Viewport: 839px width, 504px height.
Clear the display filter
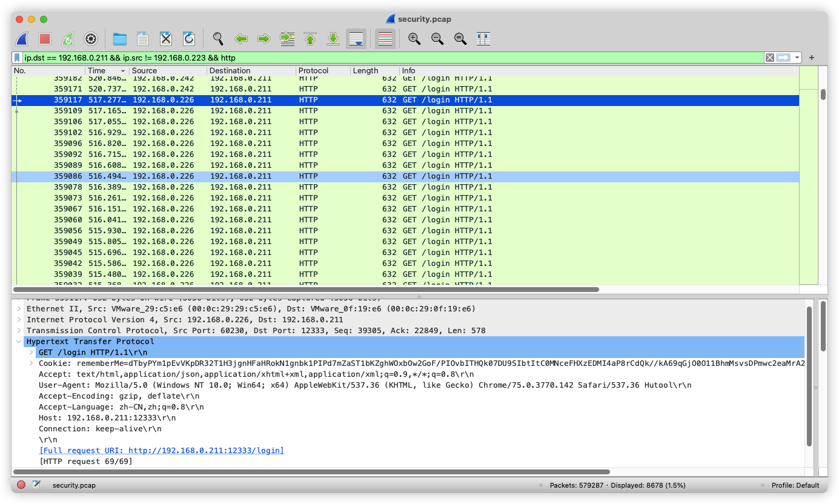(769, 58)
